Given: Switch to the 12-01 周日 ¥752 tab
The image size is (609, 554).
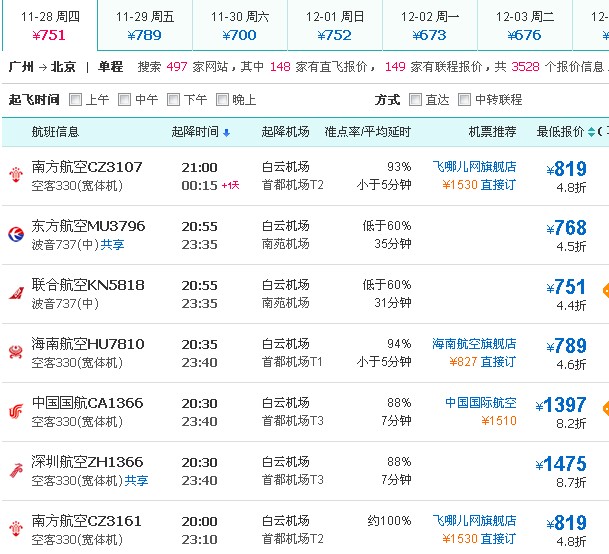Looking at the screenshot, I should 335,25.
